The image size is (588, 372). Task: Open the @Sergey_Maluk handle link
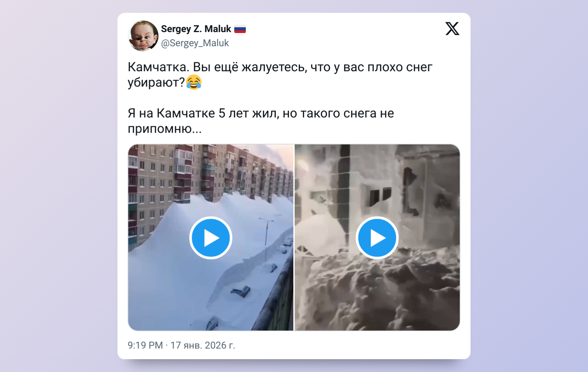[x=195, y=43]
